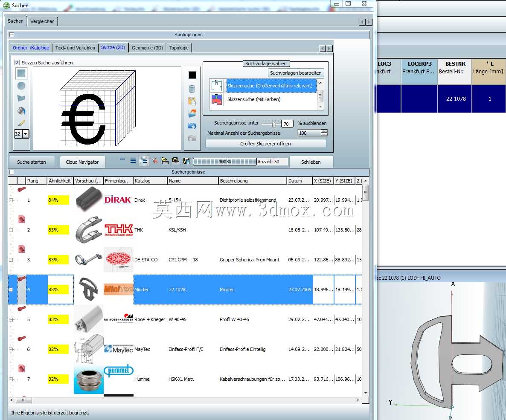The width and height of the screenshot is (506, 420).
Task: Open the Ordner: /Kataloge tab
Action: (x=31, y=48)
